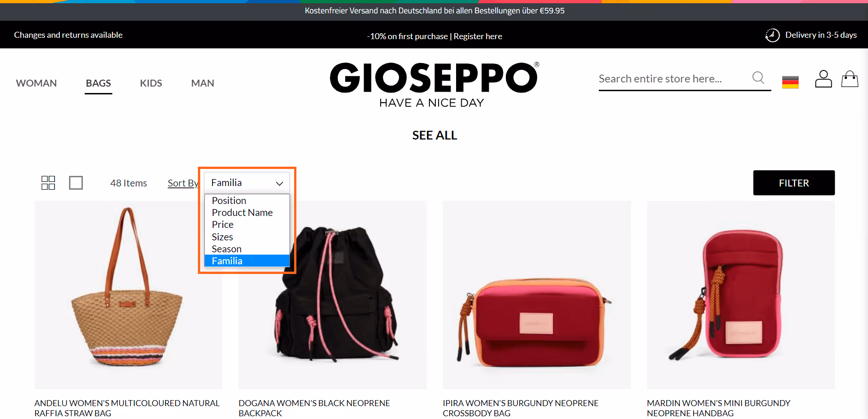Open the German flag language selector
The image size is (868, 419).
[x=790, y=82]
